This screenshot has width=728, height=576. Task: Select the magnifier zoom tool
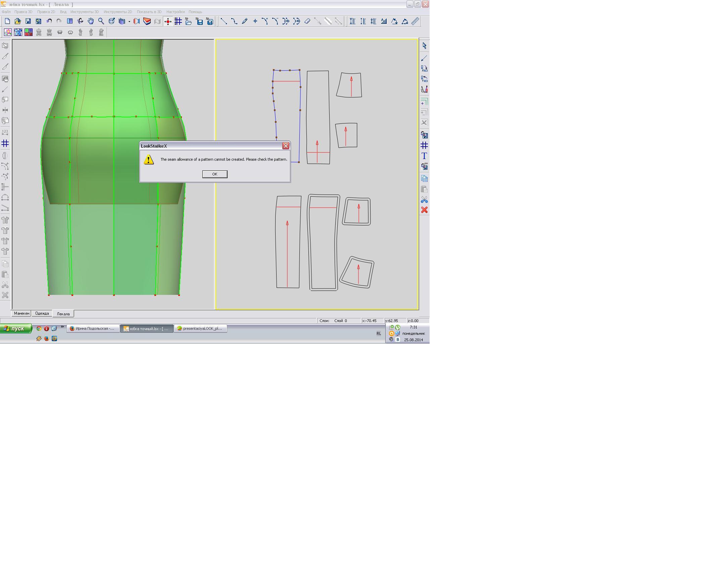coord(101,21)
